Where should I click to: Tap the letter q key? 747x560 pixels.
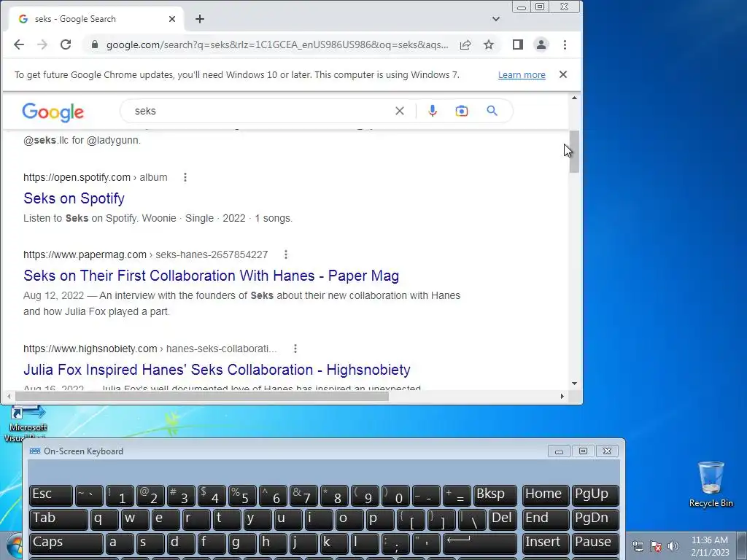click(x=104, y=519)
